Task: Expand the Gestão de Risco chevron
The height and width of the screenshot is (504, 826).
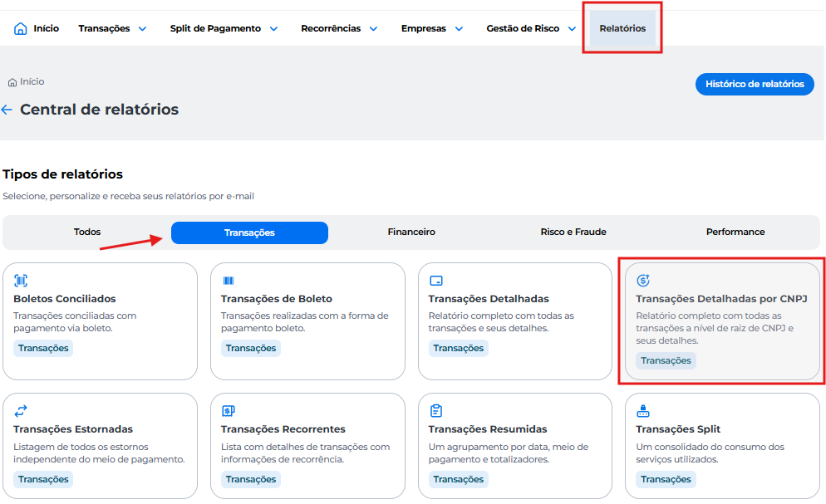Action: coord(572,29)
